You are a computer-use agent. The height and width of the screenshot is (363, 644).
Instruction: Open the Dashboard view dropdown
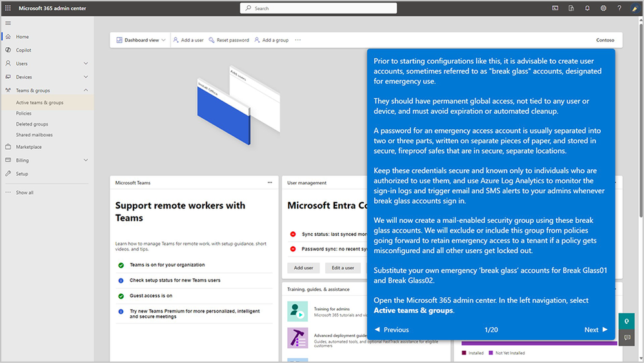tap(141, 40)
